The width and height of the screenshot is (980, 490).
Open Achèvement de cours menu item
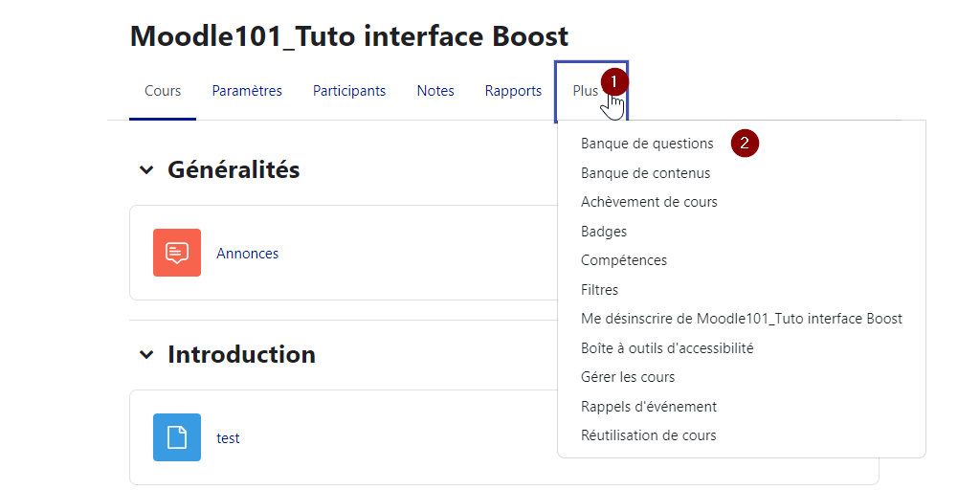(x=649, y=202)
